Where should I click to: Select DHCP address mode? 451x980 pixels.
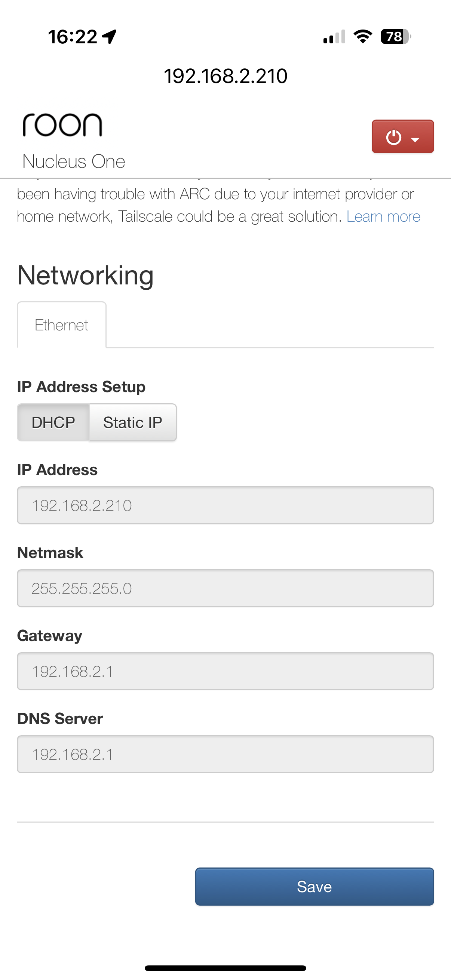(53, 422)
